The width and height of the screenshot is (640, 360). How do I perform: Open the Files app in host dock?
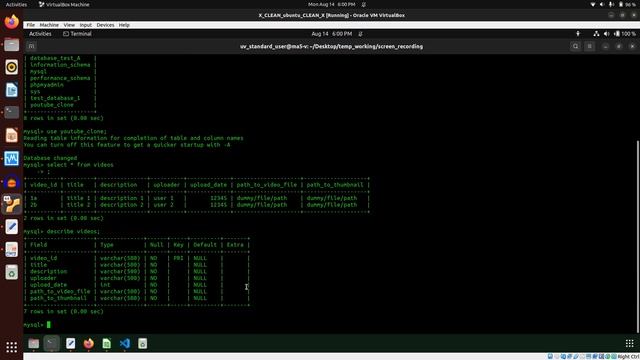coord(11,44)
